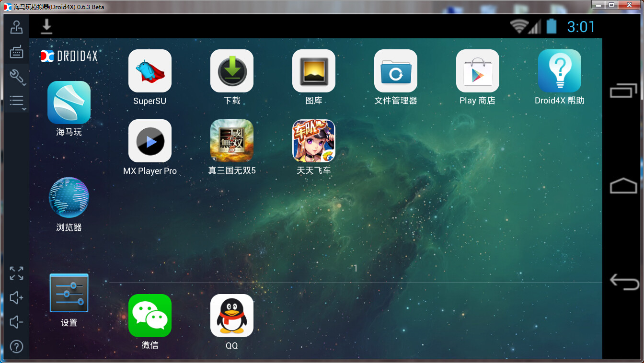Open Droid4X 帮助 help app

[x=560, y=71]
